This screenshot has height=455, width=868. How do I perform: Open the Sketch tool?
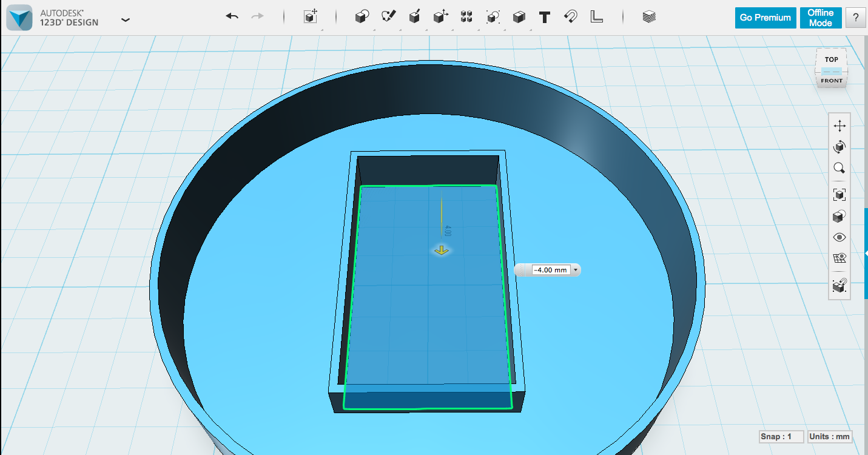point(388,17)
